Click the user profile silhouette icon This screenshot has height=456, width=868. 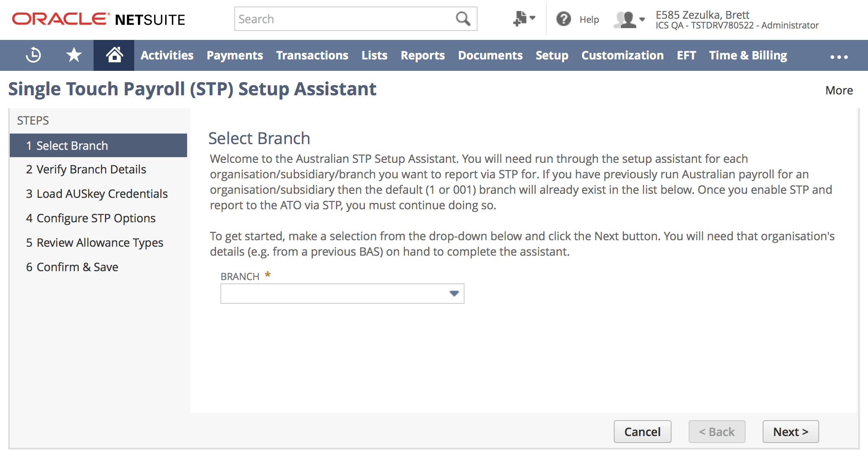[x=625, y=19]
